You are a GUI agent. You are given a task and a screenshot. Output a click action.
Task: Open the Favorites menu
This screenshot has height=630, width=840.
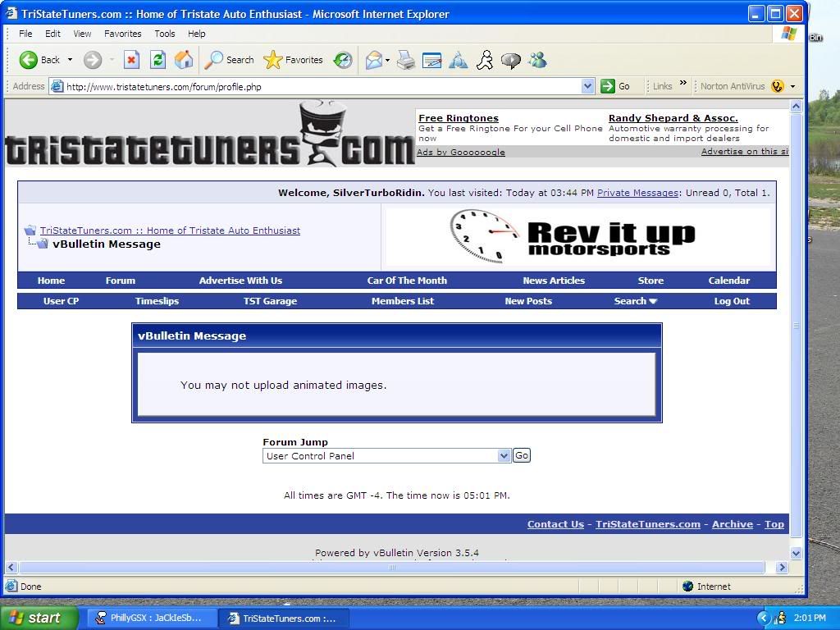(x=123, y=34)
